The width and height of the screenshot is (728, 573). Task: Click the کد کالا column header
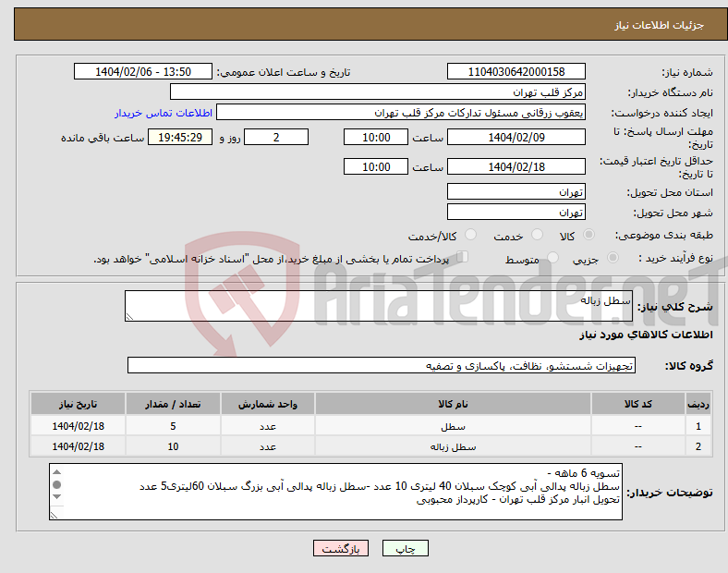tap(638, 404)
